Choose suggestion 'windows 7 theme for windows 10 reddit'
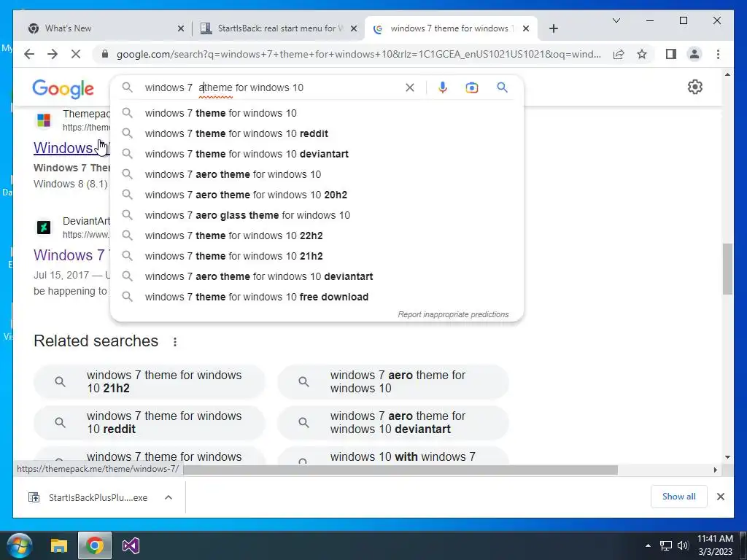The width and height of the screenshot is (747, 560). tap(317, 134)
